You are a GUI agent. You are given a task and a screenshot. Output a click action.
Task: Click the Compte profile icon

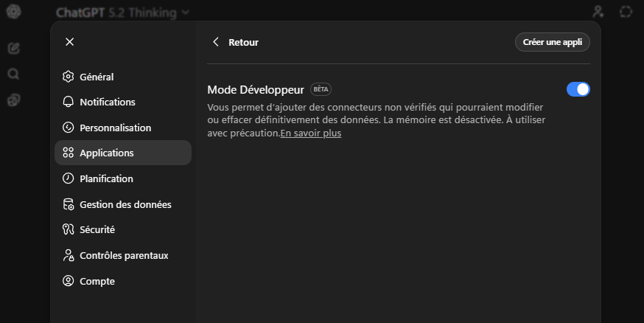coord(69,281)
